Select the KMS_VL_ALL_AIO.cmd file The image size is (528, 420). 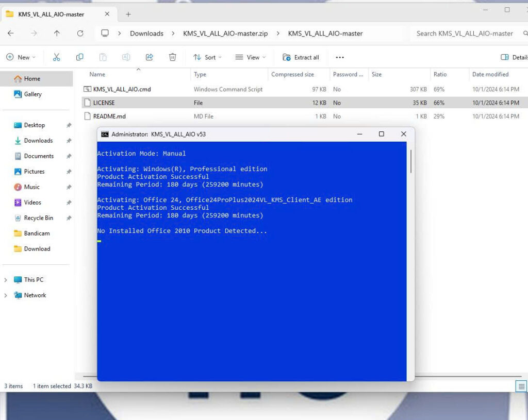[x=122, y=89]
